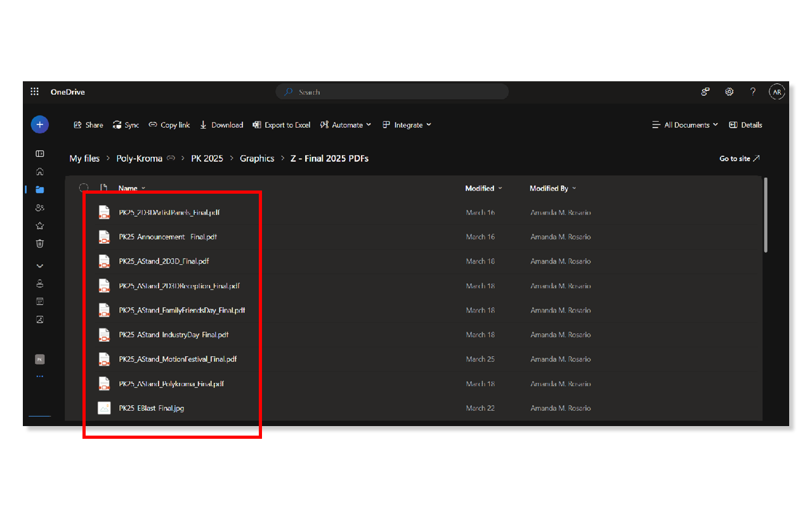The width and height of the screenshot is (812, 508).
Task: Open the Modified column sort dropdown
Action: coord(483,189)
